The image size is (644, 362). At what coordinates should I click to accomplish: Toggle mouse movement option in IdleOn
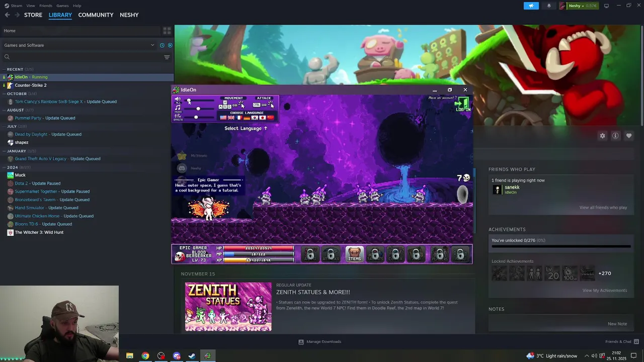pos(242,105)
